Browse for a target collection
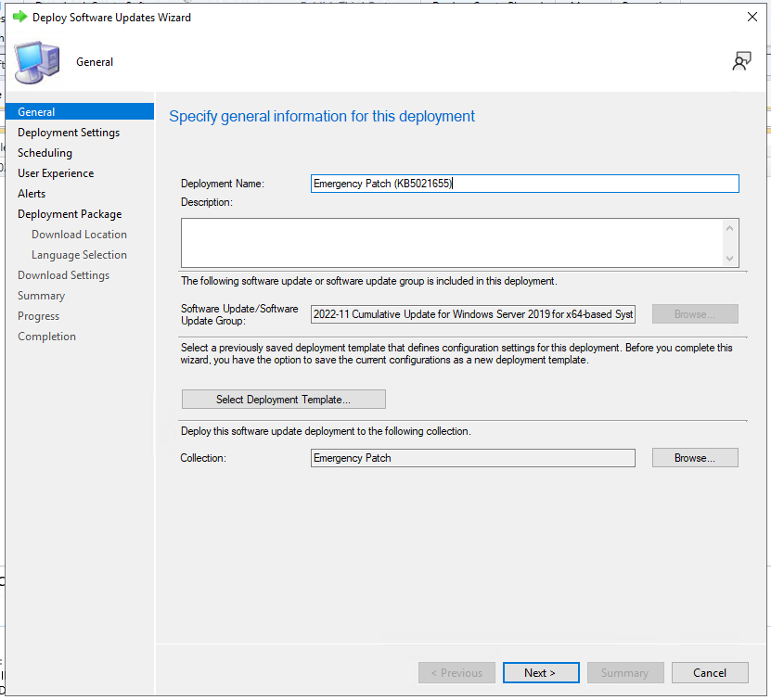 pos(695,458)
